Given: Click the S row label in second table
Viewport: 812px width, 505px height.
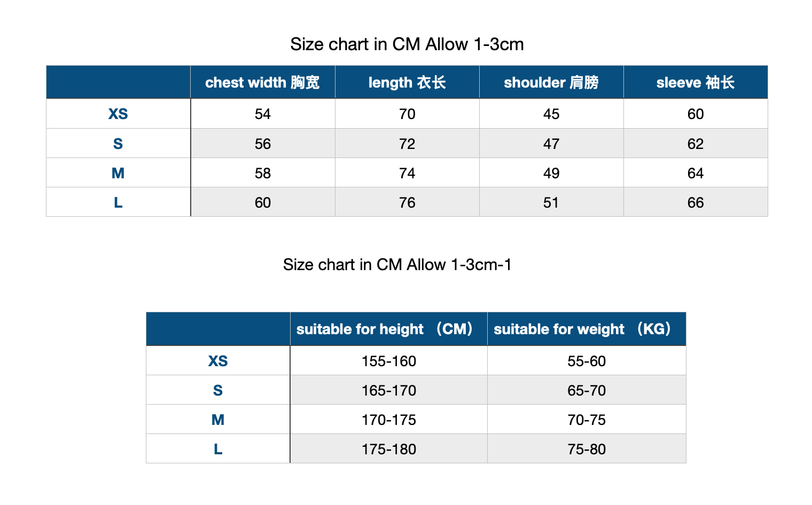Looking at the screenshot, I should [x=218, y=390].
